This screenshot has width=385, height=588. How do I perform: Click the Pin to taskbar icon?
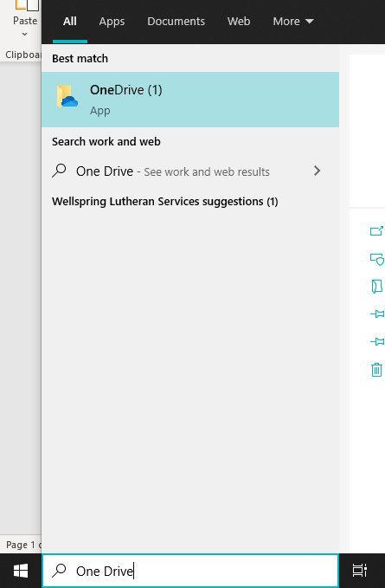pos(377,341)
